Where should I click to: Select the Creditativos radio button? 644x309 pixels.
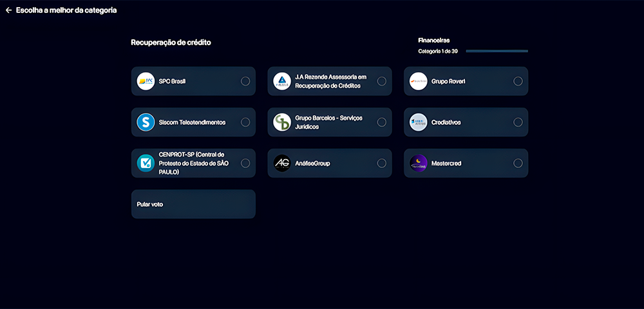coord(518,122)
